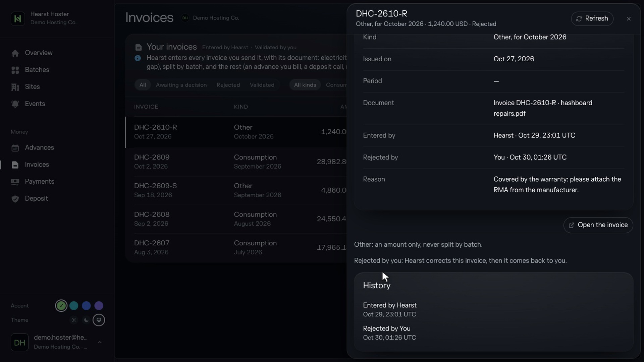The image size is (644, 362).
Task: Open Advances via its calendar icon
Action: coord(15,148)
